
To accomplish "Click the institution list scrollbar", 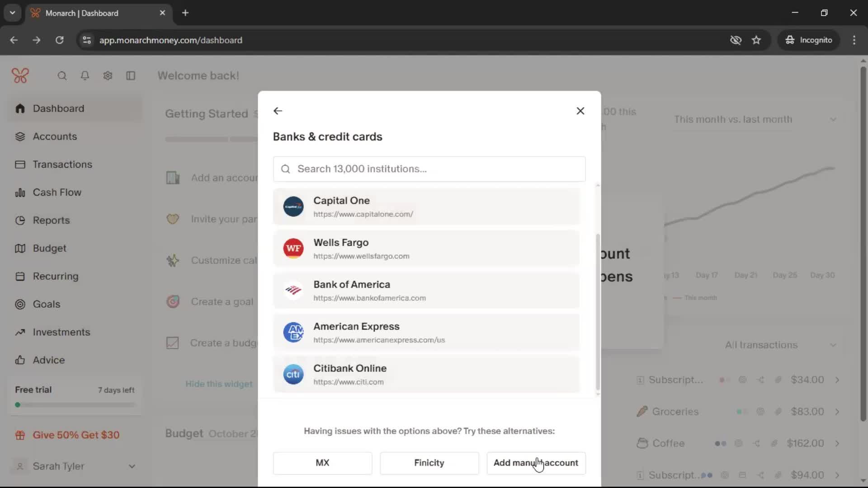I will (x=598, y=312).
